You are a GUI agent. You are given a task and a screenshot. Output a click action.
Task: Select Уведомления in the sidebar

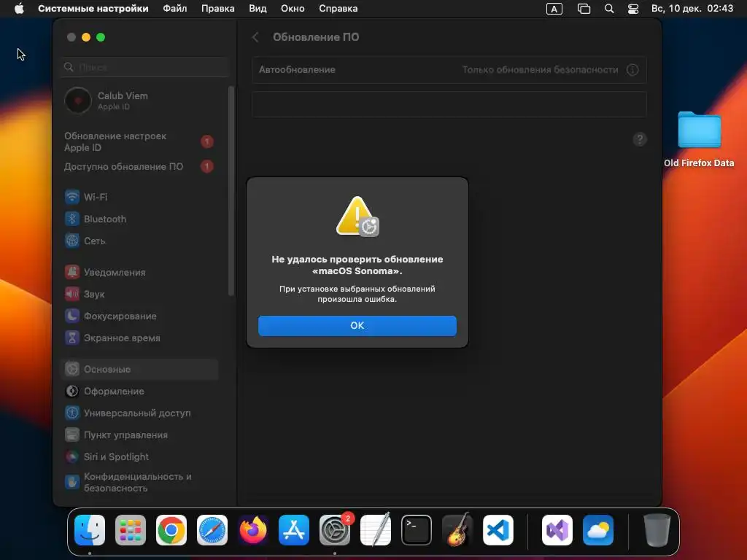pos(139,273)
